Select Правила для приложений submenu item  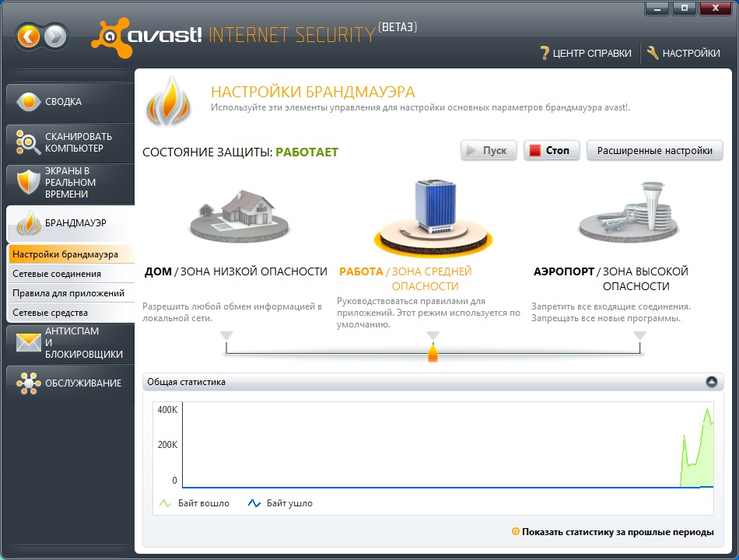72,293
